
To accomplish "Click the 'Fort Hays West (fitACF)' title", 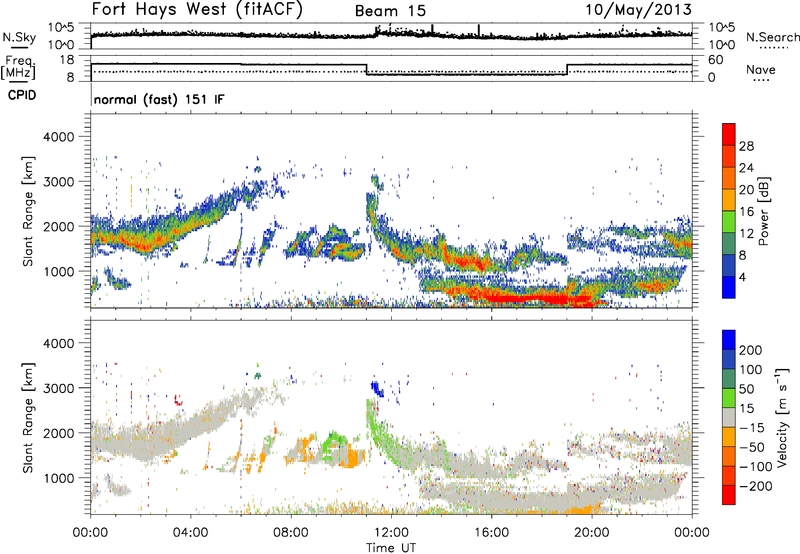I will [197, 9].
